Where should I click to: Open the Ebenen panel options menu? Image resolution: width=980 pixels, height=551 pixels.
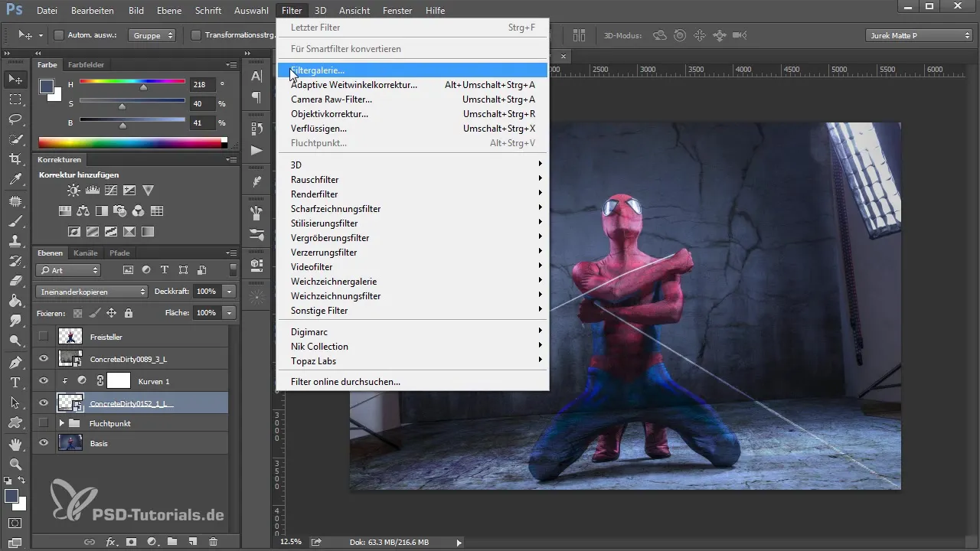(231, 253)
